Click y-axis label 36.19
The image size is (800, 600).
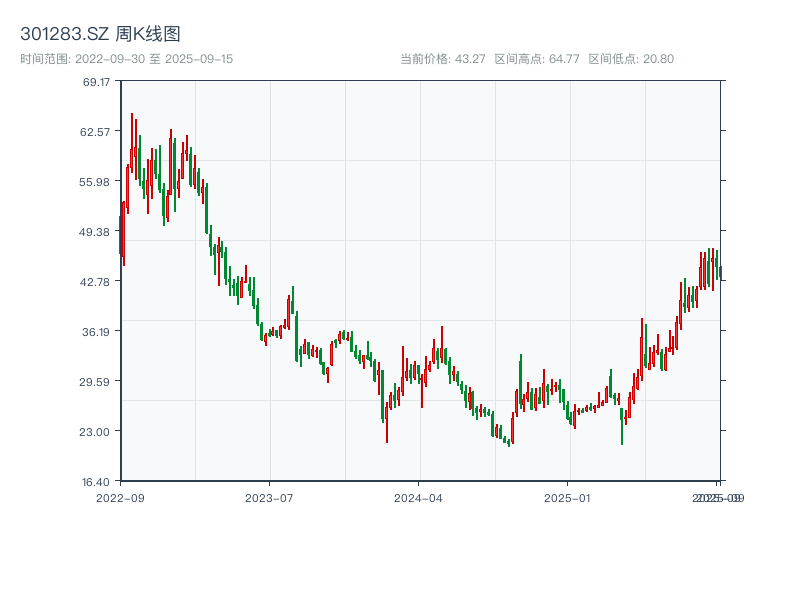[96, 332]
